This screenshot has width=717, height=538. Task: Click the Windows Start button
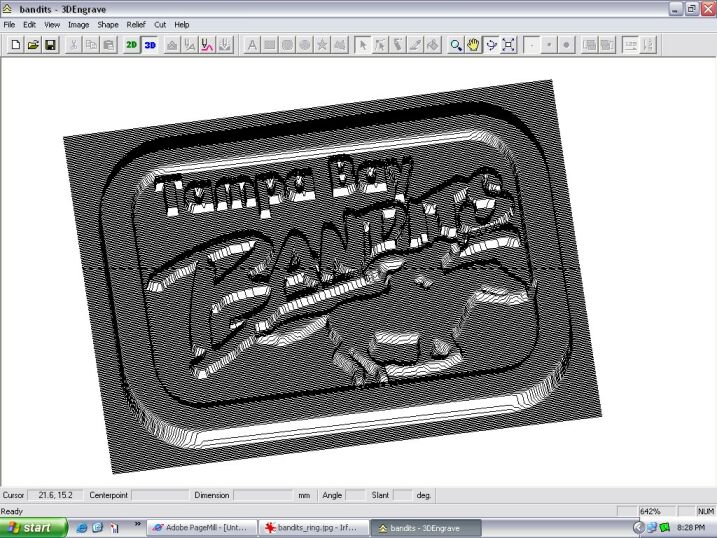click(33, 527)
